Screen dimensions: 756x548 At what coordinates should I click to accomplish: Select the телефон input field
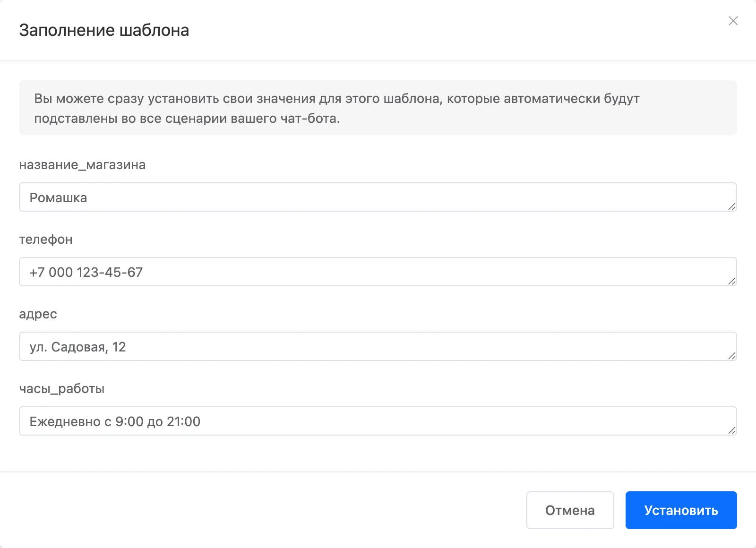click(378, 272)
